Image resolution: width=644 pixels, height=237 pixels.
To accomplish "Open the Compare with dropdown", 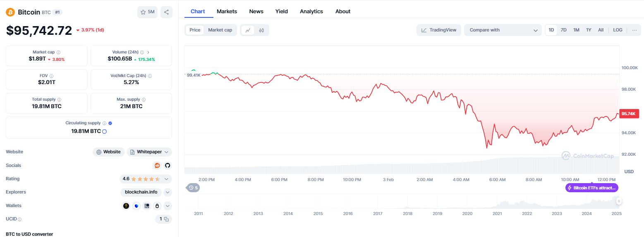I will pyautogui.click(x=503, y=30).
